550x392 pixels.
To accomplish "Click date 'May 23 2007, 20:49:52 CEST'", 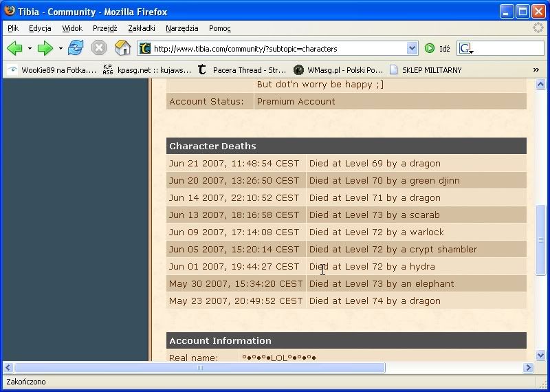I will [236, 301].
